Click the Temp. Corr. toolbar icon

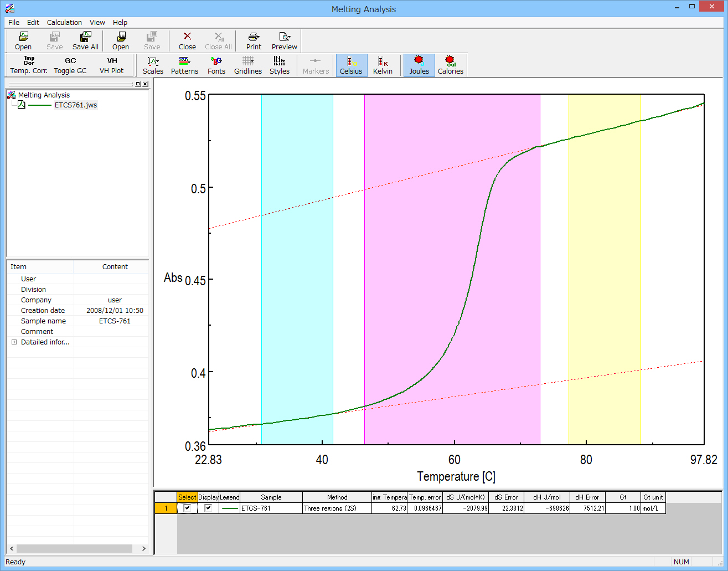point(29,65)
